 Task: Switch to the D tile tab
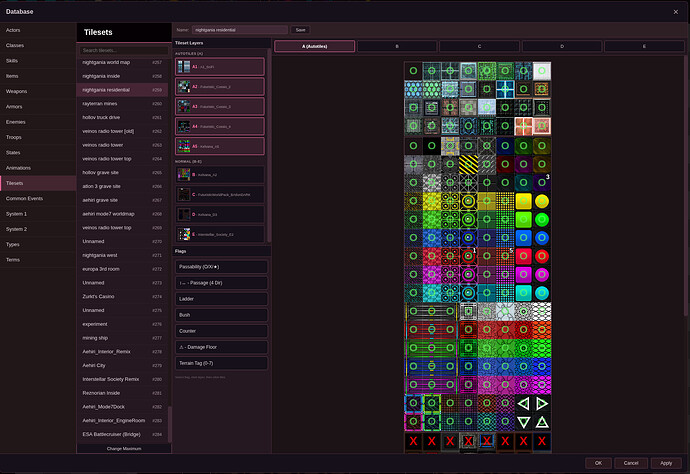562,46
